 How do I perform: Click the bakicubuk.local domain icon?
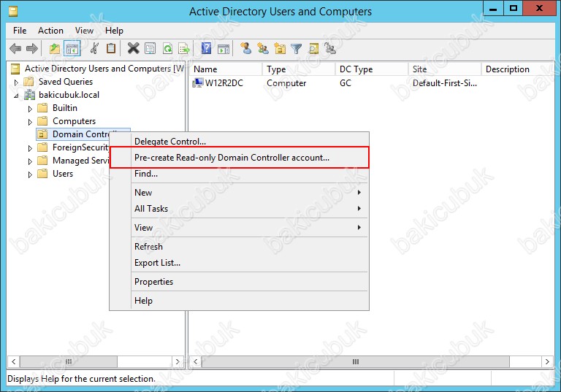[29, 95]
